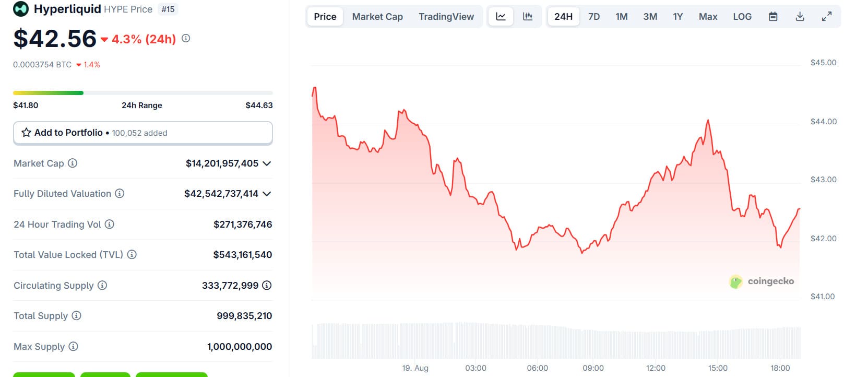Expand the Market Cap value chevron
This screenshot has width=868, height=377.
[267, 163]
